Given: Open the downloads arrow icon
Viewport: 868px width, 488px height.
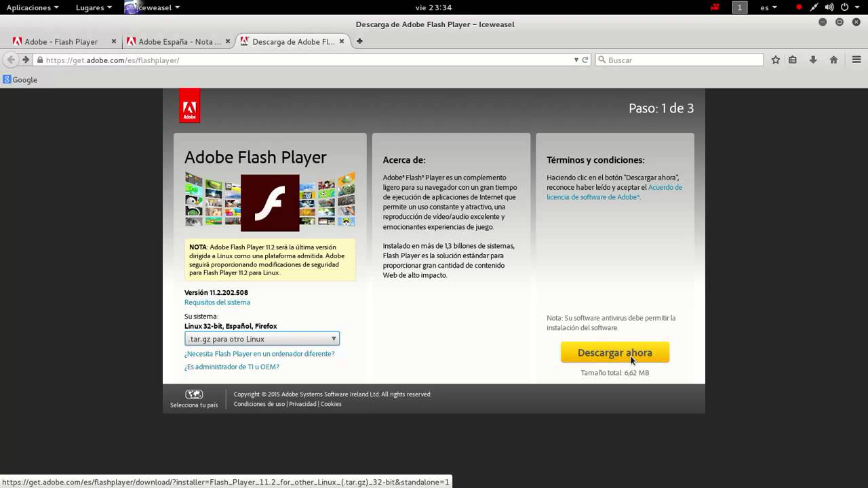Looking at the screenshot, I should click(813, 60).
